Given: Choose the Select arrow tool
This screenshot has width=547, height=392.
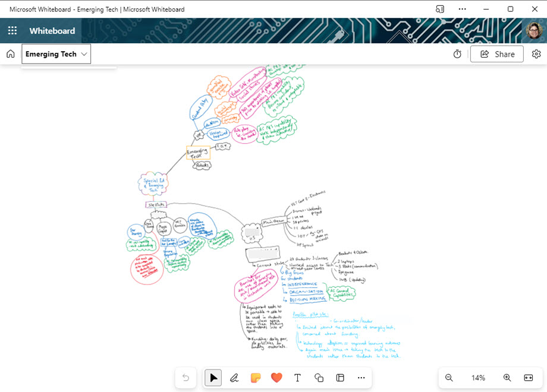Looking at the screenshot, I should pyautogui.click(x=213, y=378).
